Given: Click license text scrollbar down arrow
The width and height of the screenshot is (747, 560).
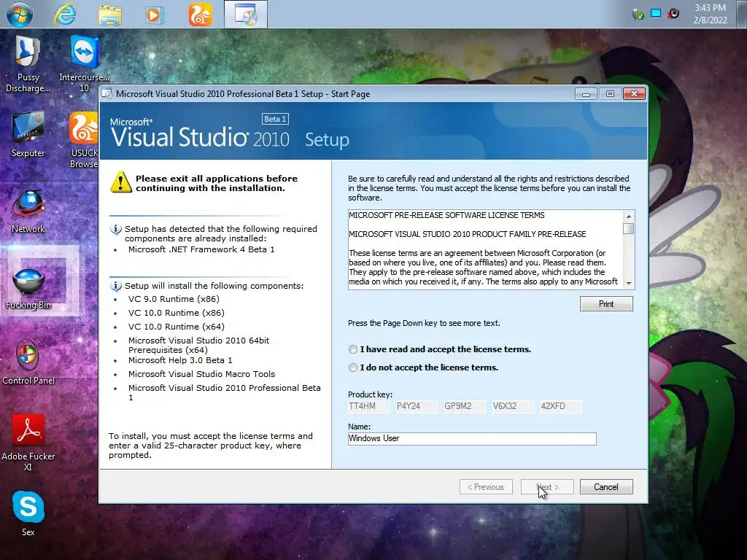Looking at the screenshot, I should click(x=629, y=284).
